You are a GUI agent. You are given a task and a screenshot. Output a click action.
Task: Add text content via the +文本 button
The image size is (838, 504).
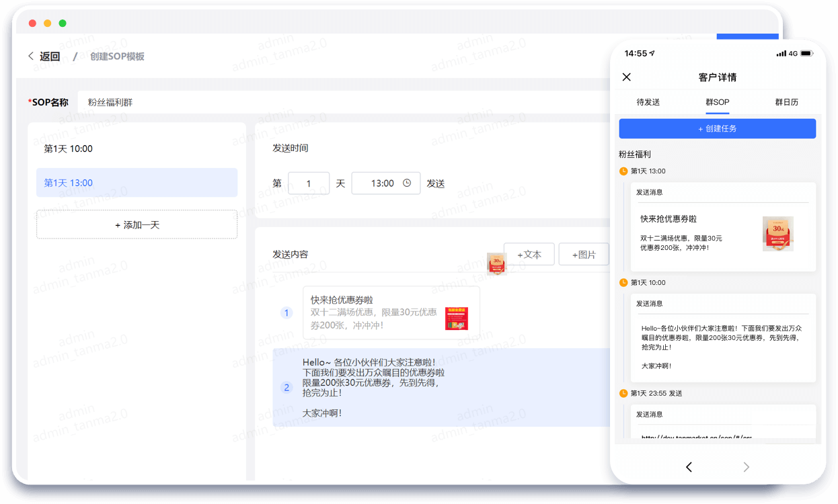click(529, 254)
